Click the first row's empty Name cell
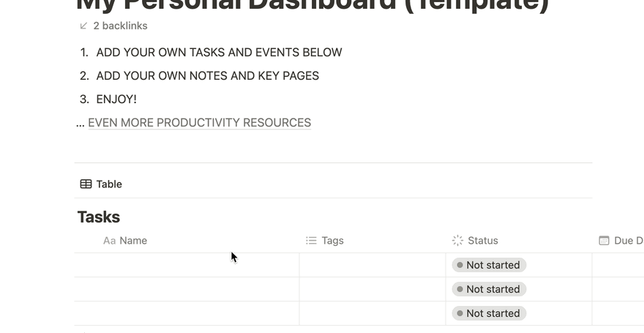 coord(187,265)
